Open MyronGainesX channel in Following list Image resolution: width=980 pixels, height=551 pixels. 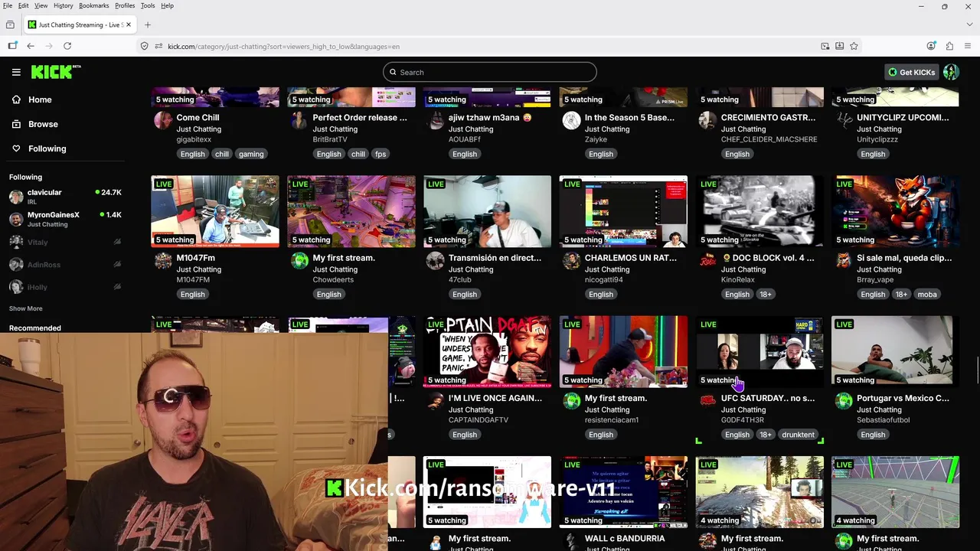[x=65, y=219]
